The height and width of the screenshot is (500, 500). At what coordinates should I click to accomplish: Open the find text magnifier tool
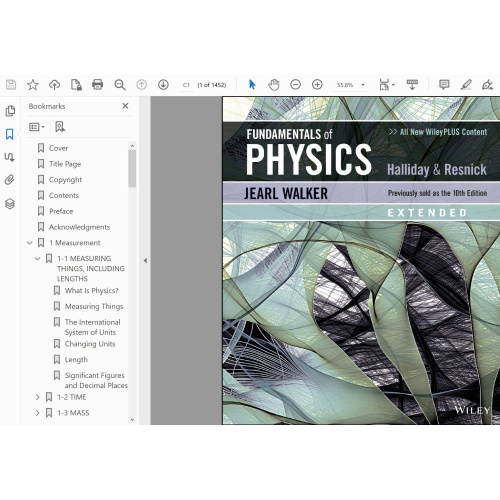pos(120,85)
